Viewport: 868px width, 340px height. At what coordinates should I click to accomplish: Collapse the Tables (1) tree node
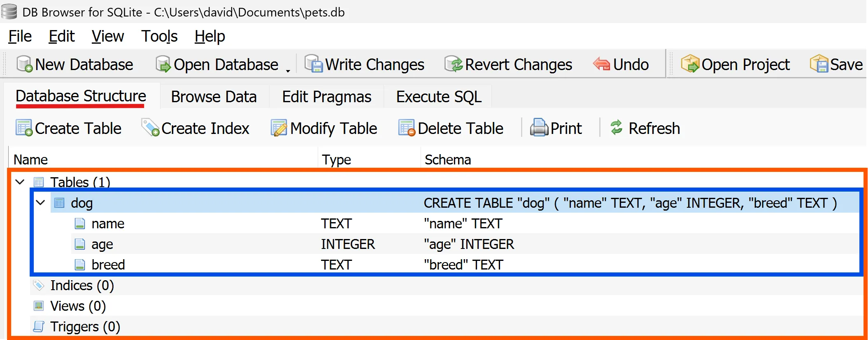coord(20,182)
